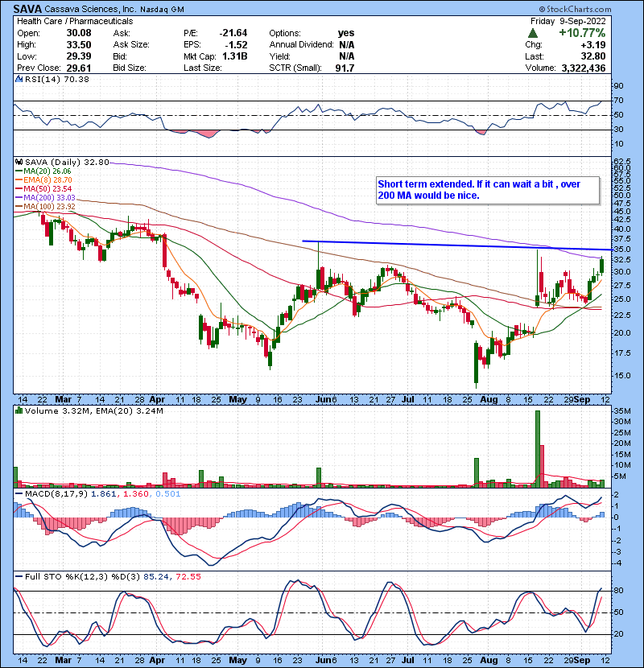Click the Volume 3.32M, EMA(20) 3.24M label
The height and width of the screenshot is (668, 644).
93,410
